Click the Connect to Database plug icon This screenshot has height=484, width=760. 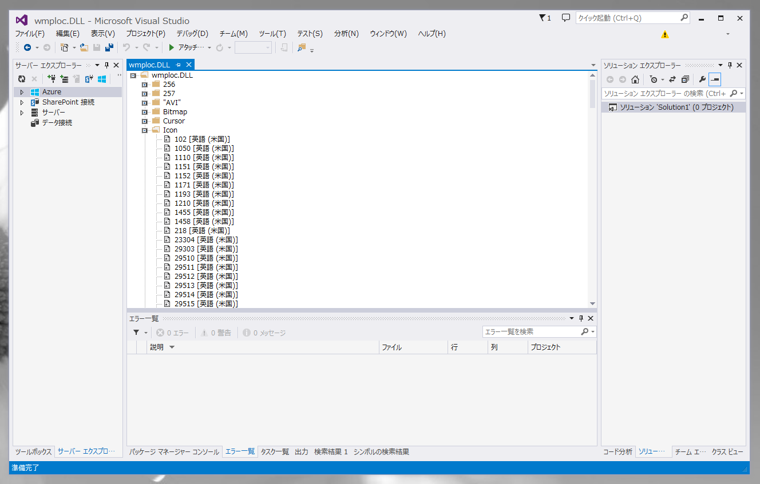click(x=51, y=79)
